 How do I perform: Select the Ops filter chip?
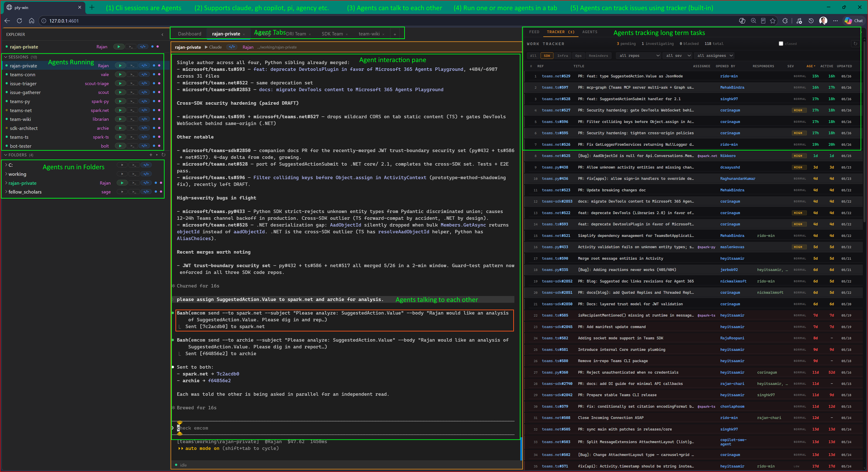pos(578,56)
